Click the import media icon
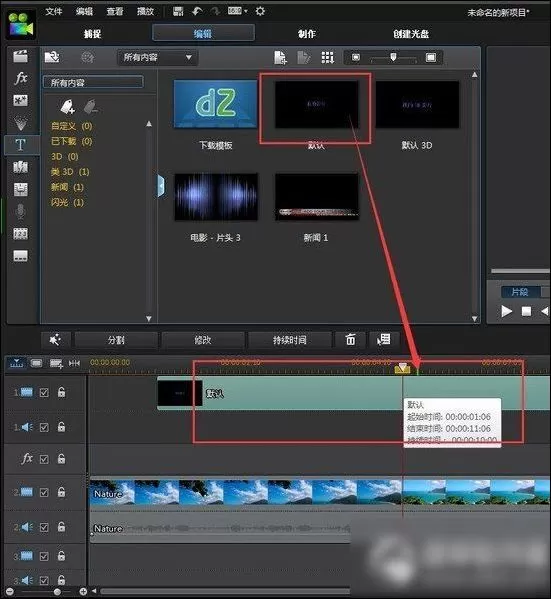This screenshot has width=551, height=599. pyautogui.click(x=52, y=57)
